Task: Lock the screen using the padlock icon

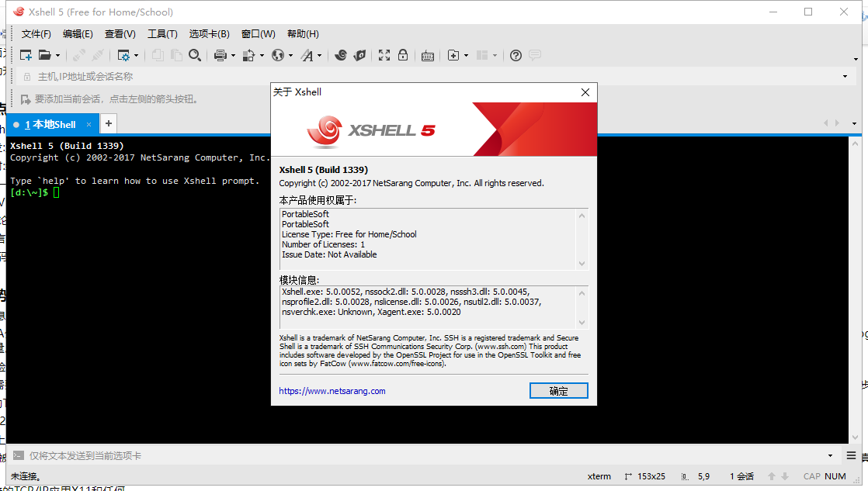Action: point(403,55)
